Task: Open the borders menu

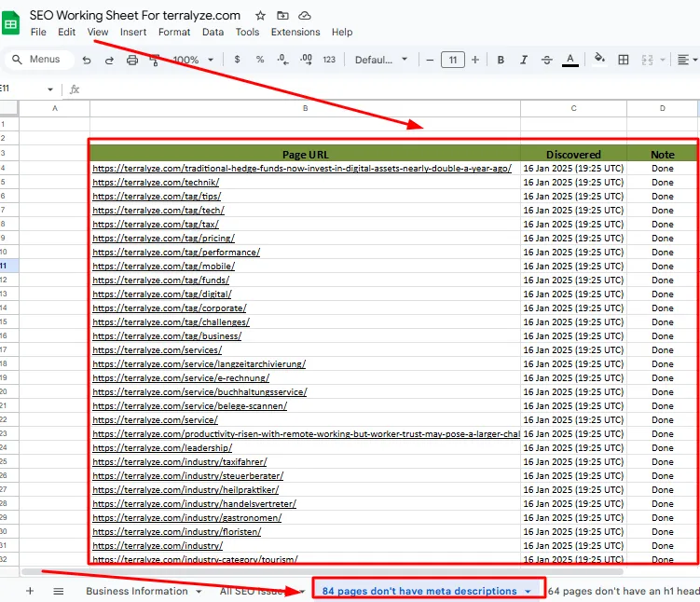Action: pos(624,60)
